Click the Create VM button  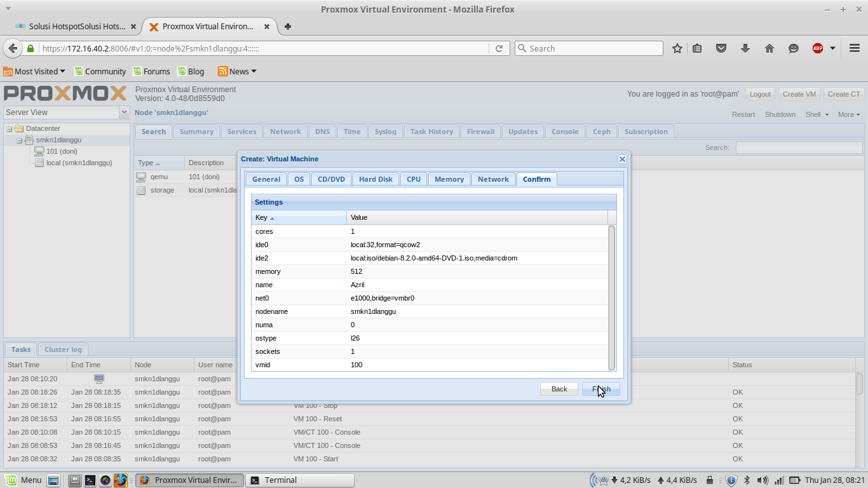tap(799, 94)
